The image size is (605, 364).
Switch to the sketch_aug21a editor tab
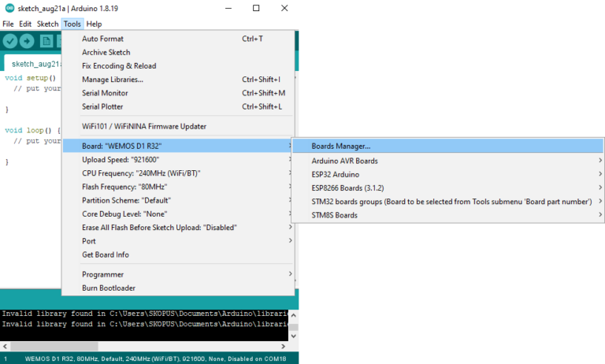[x=33, y=64]
